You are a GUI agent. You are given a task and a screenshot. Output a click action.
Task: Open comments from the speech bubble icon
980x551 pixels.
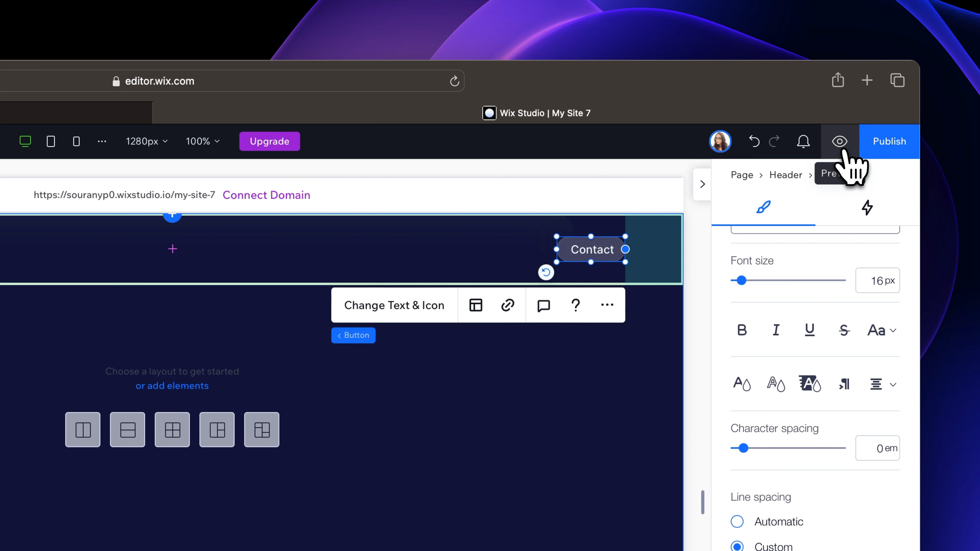543,305
